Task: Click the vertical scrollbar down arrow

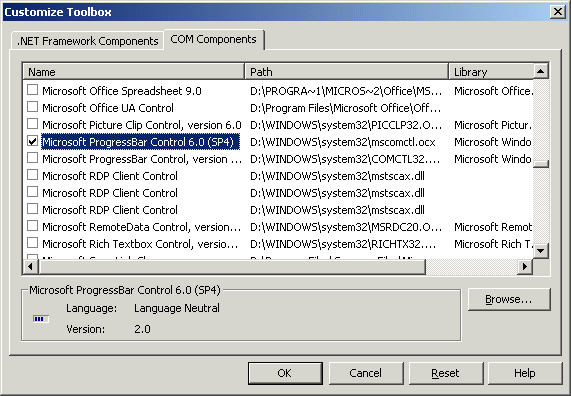Action: tap(541, 251)
